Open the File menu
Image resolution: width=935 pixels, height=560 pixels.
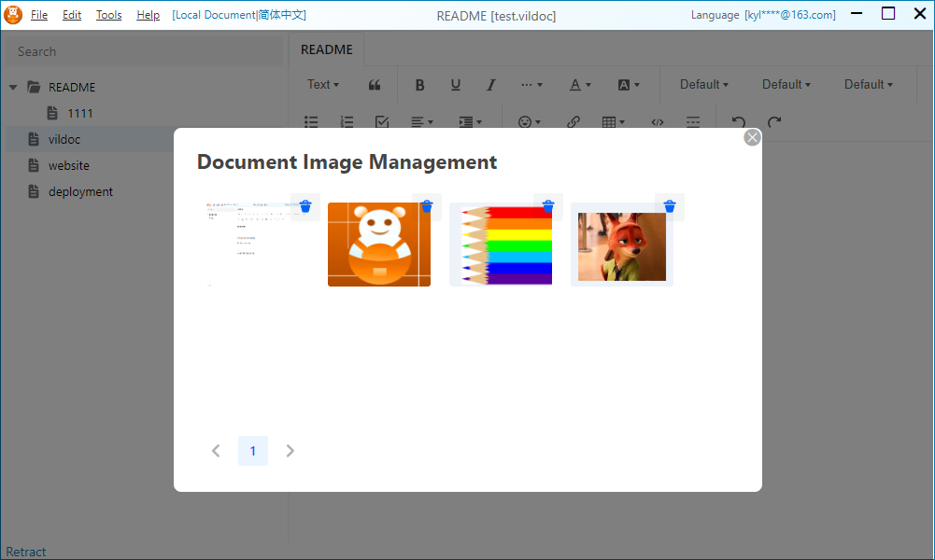(39, 15)
